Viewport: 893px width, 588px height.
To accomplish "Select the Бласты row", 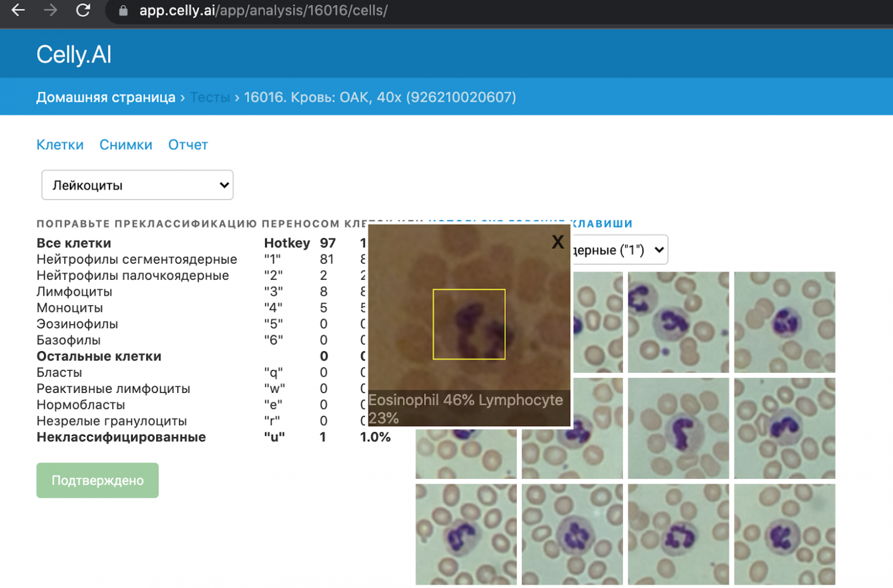I will 59,372.
